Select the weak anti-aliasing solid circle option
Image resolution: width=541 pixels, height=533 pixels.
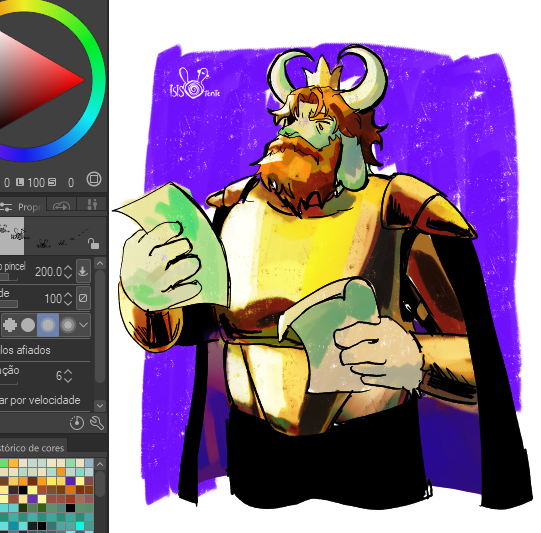tap(28, 325)
